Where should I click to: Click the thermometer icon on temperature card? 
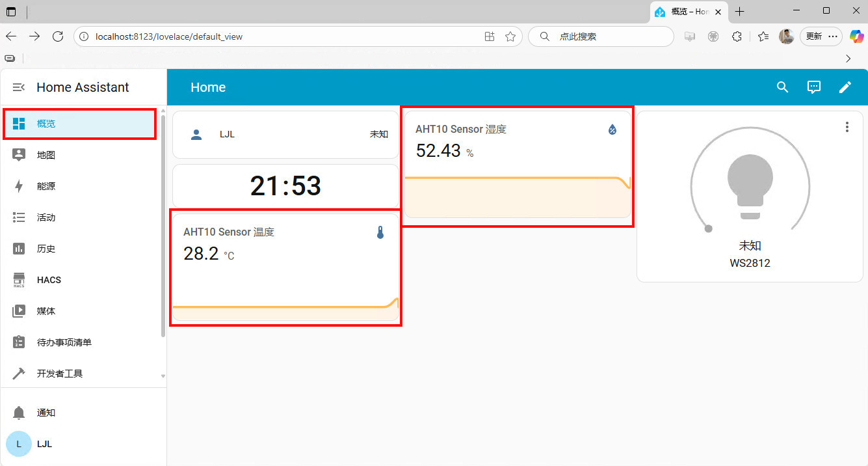tap(380, 232)
